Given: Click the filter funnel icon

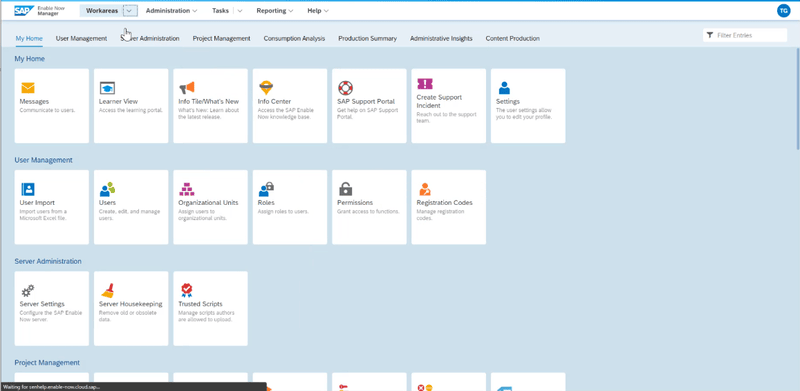Looking at the screenshot, I should pos(710,35).
